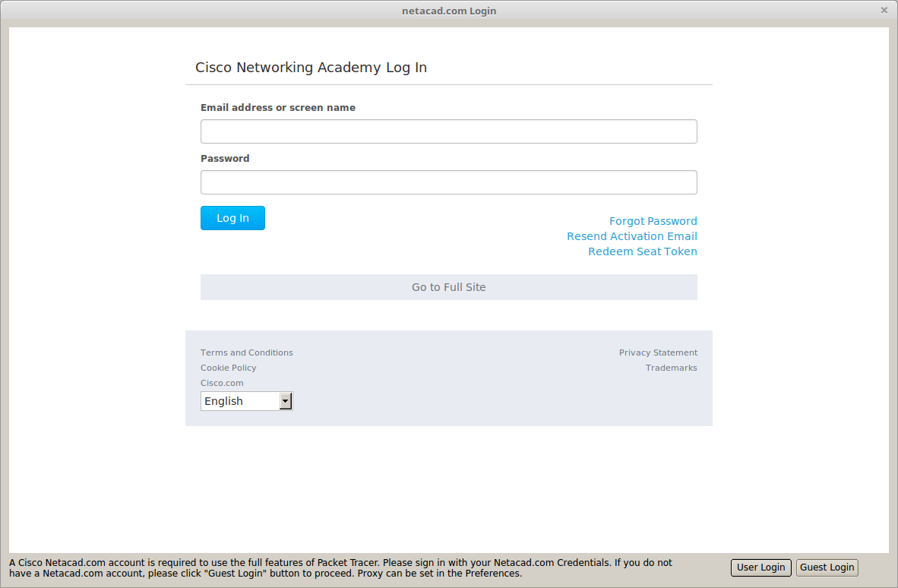Image resolution: width=898 pixels, height=588 pixels.
Task: Expand the English language dropdown
Action: pos(246,401)
